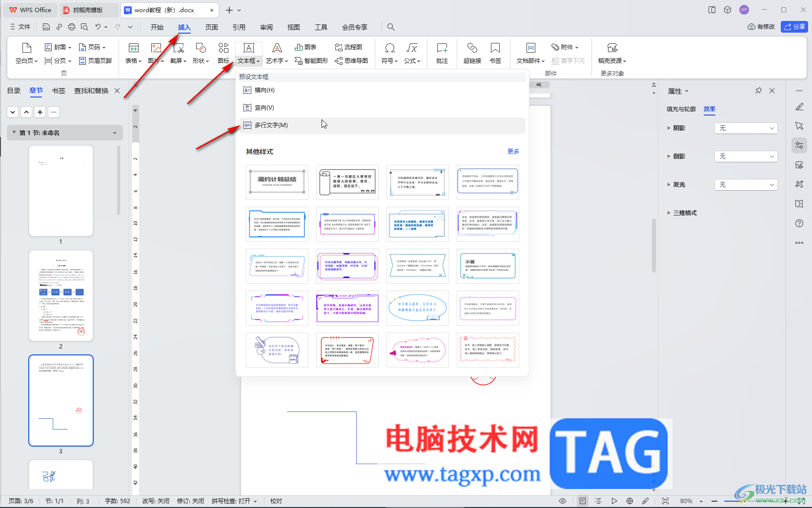Click the blue 分享 share button
Viewport: 812px width, 508px height.
tap(794, 27)
